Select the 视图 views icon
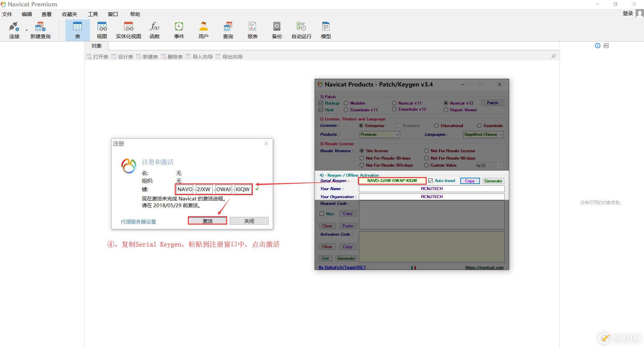This screenshot has height=348, width=644. click(102, 30)
